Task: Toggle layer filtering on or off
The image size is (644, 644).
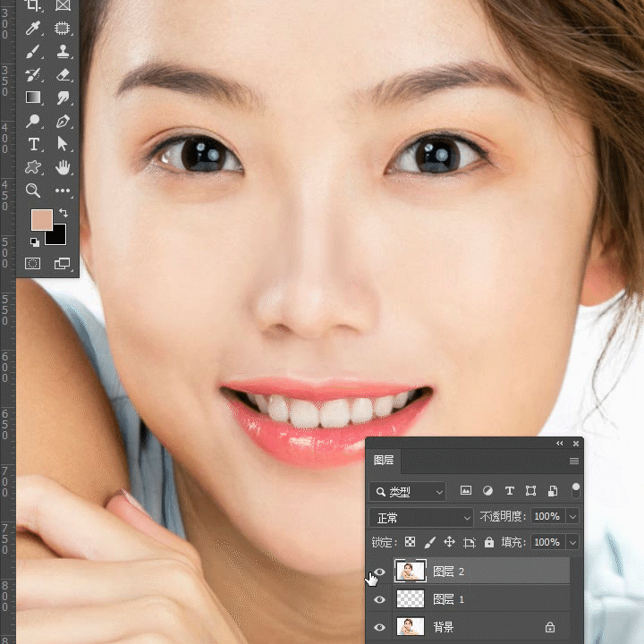Action: (575, 491)
